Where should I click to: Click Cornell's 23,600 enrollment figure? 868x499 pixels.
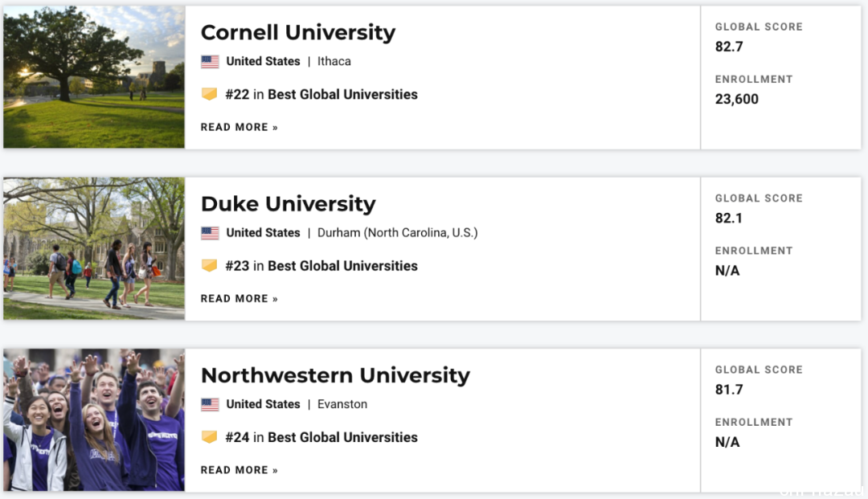(x=737, y=99)
